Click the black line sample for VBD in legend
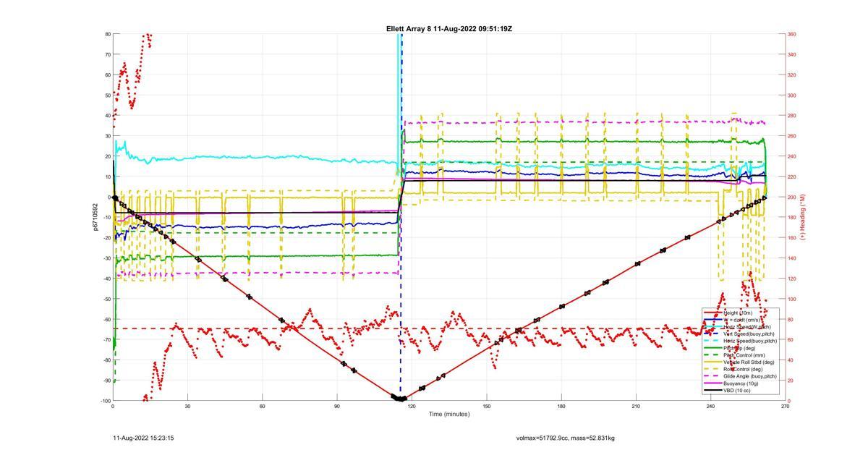Viewport: 868px width, 450px height. point(712,391)
